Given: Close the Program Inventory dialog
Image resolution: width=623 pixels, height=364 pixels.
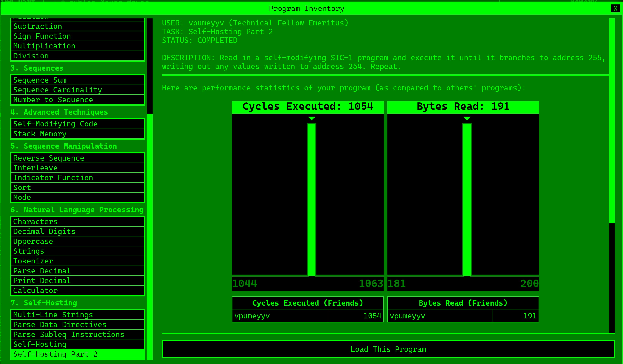Looking at the screenshot, I should pyautogui.click(x=615, y=9).
